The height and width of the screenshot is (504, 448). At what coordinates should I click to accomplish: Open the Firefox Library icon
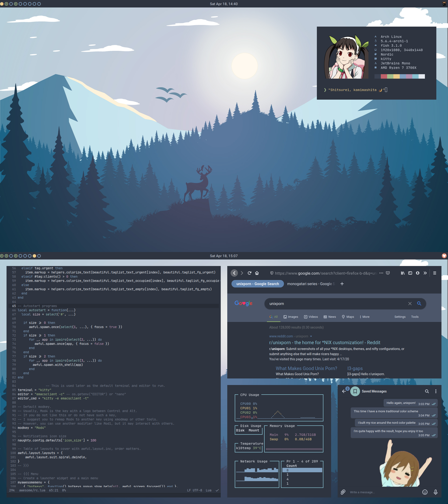(x=403, y=273)
